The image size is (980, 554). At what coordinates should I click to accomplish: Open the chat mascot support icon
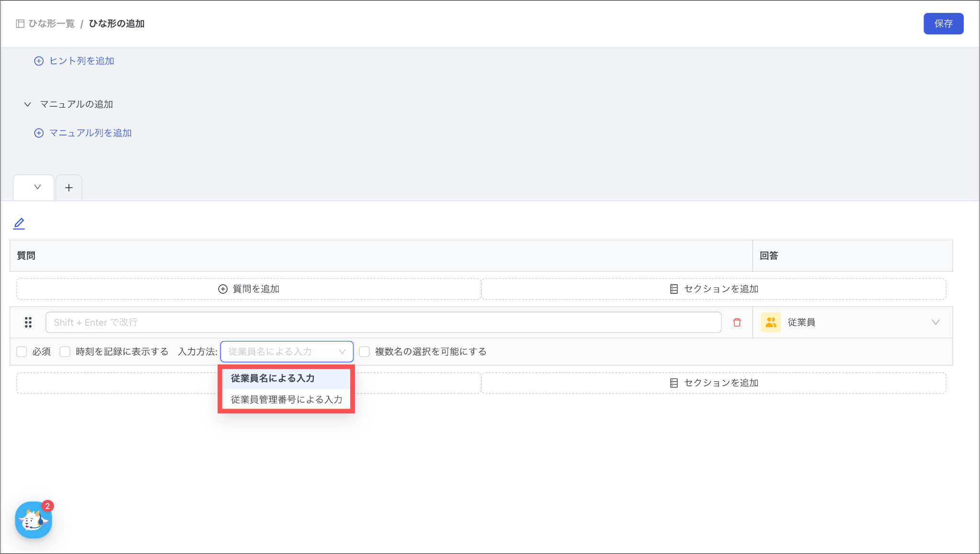33,520
